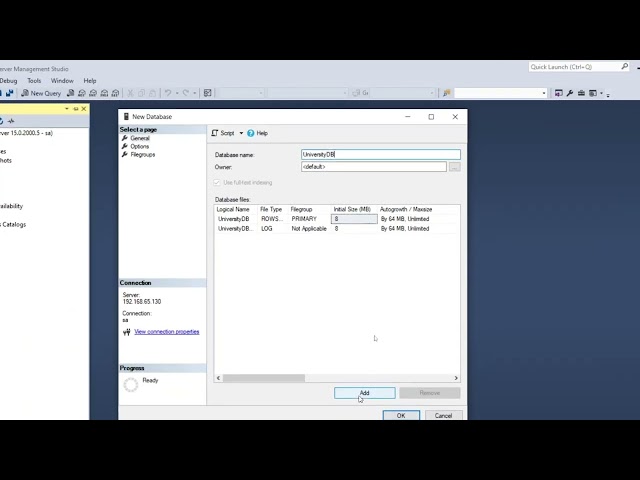Click the toolbar overflow options arrow
640x480 pixels.
[x=608, y=95]
